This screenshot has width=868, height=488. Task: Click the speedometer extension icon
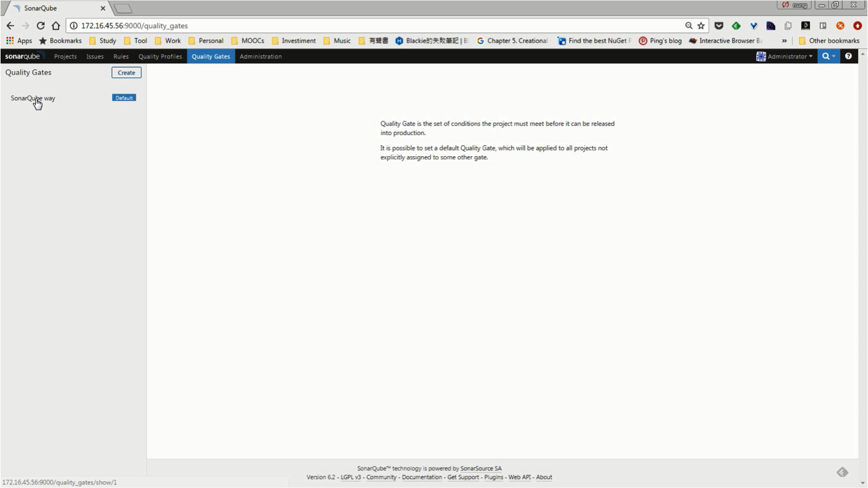(771, 26)
